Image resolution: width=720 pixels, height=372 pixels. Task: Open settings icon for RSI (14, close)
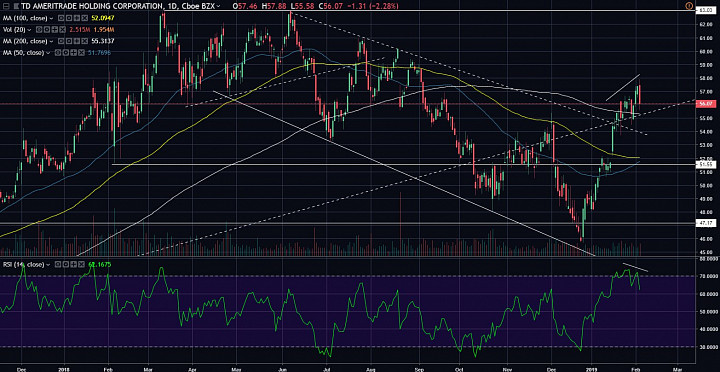[x=66, y=265]
